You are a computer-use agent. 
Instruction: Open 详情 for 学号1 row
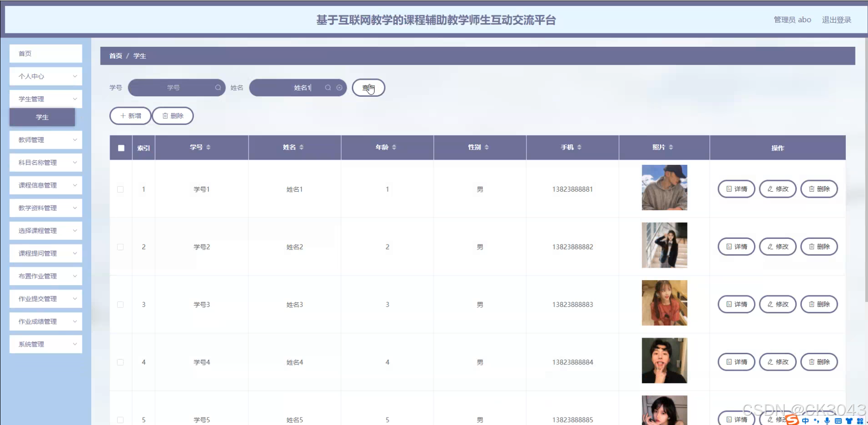(x=737, y=189)
